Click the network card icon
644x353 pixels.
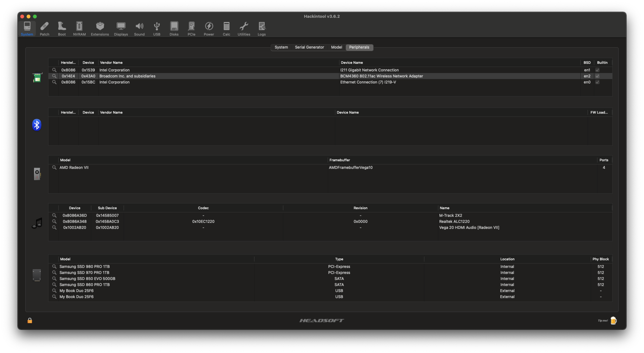pyautogui.click(x=37, y=78)
